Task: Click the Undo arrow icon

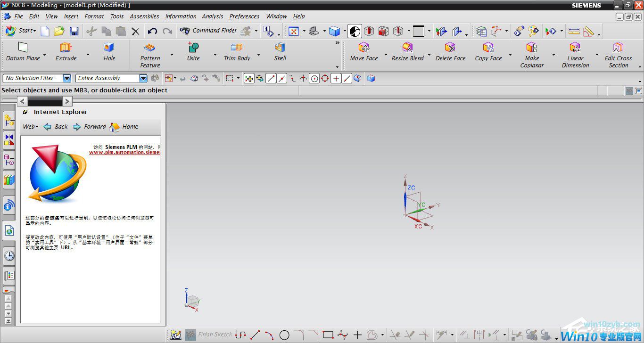Action: click(152, 31)
